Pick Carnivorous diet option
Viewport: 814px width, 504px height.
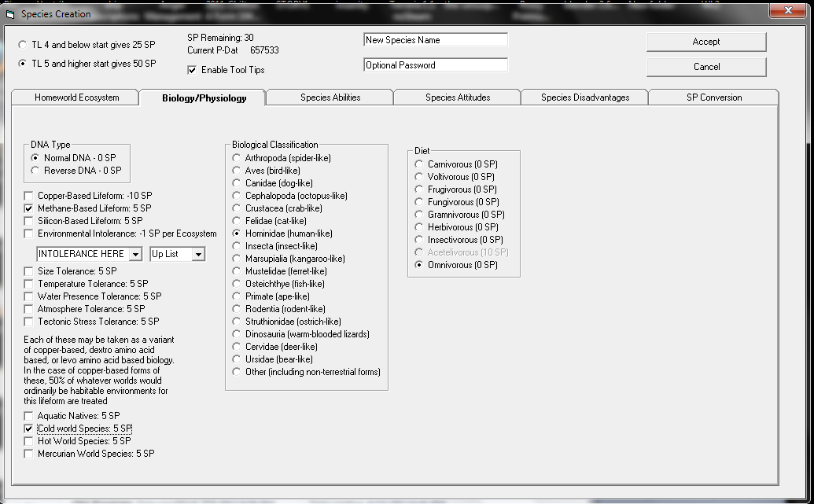[419, 164]
